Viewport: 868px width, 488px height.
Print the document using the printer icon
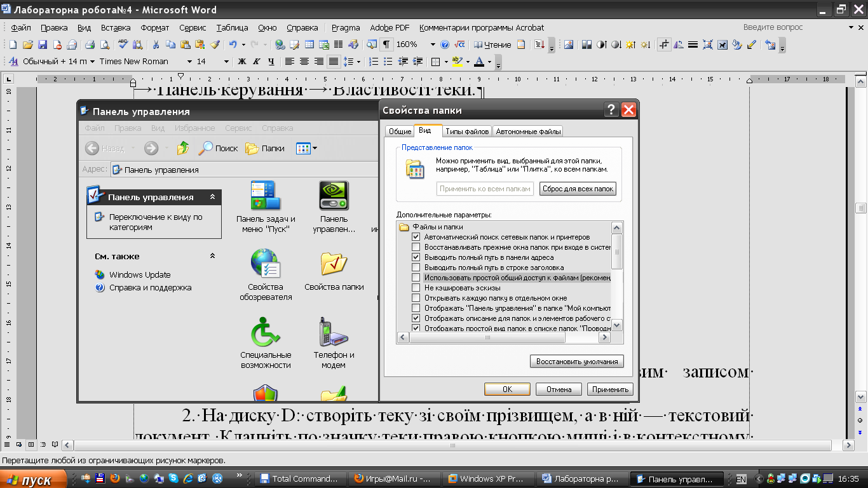tap(90, 44)
